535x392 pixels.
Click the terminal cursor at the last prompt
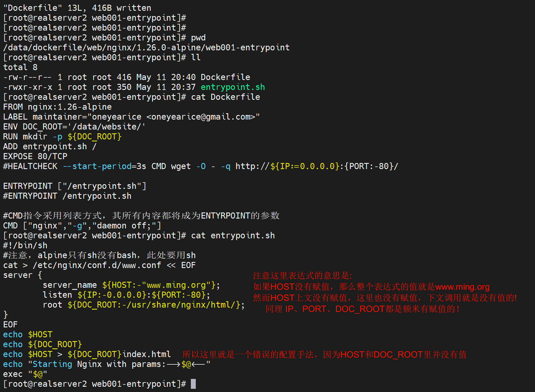(x=193, y=384)
